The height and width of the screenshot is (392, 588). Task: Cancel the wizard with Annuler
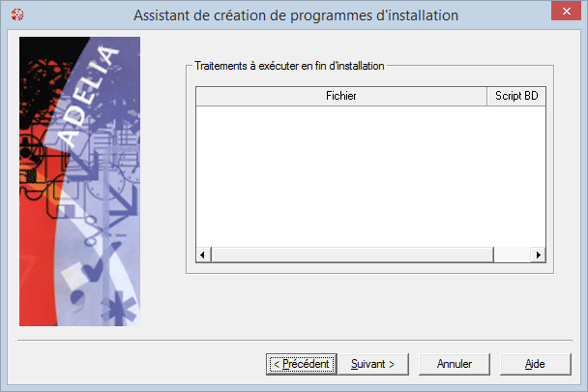click(455, 364)
